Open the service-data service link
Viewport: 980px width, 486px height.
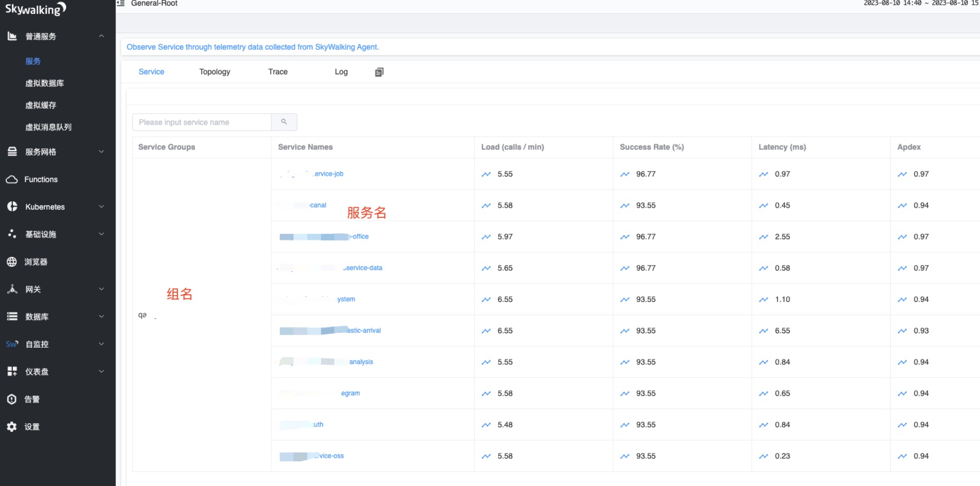tap(363, 268)
